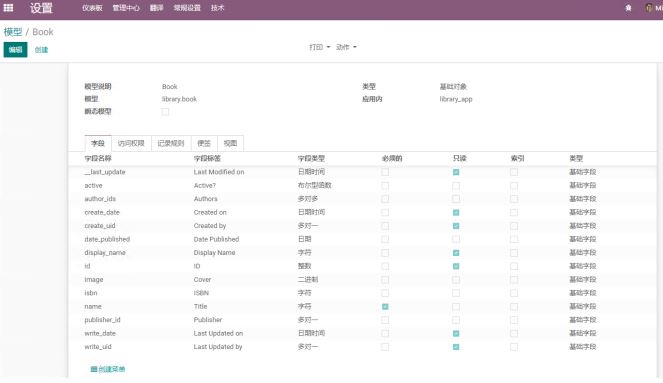Click the 必须的 column header
Screen dimensions: 663x383
tap(392, 159)
